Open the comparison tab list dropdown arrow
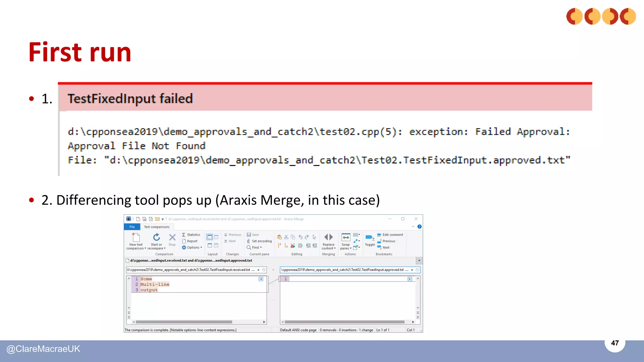This screenshot has height=362, width=644. 419,261
